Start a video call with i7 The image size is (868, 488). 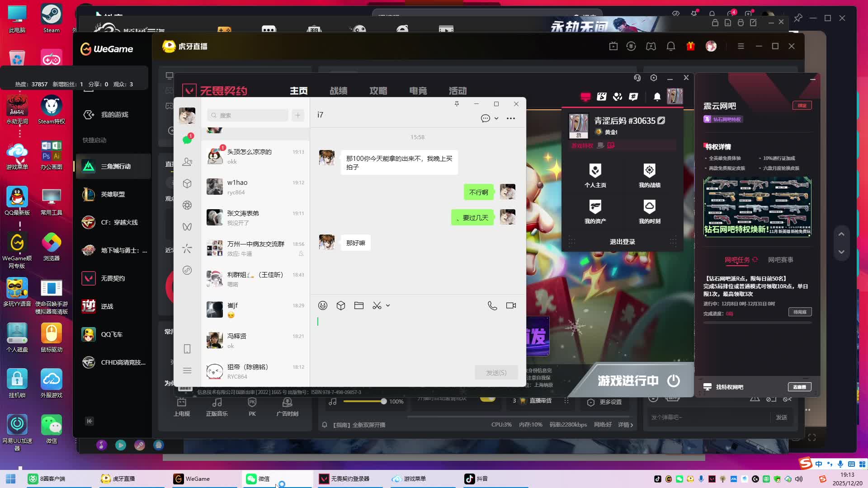point(511,305)
